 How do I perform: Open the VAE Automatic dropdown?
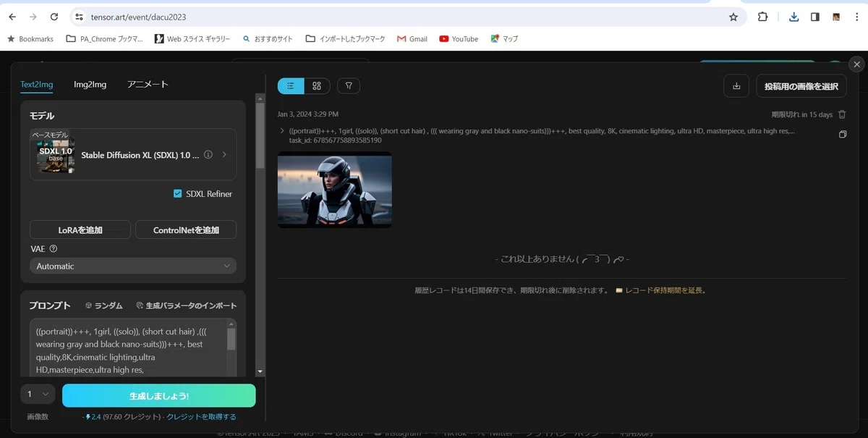133,266
